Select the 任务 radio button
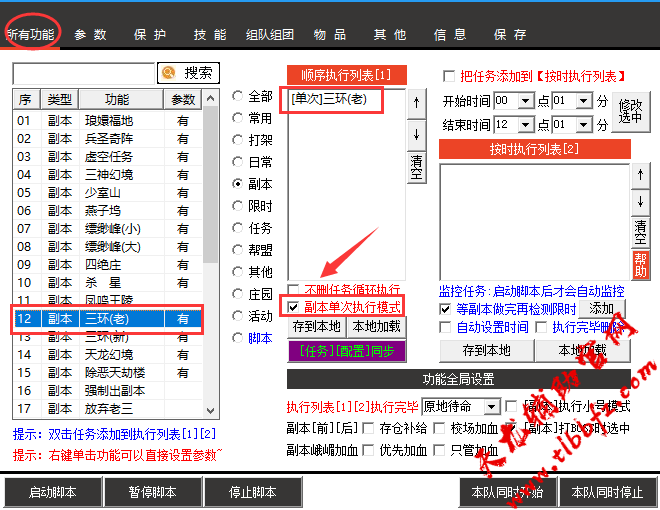This screenshot has height=510, width=660. coord(237,228)
